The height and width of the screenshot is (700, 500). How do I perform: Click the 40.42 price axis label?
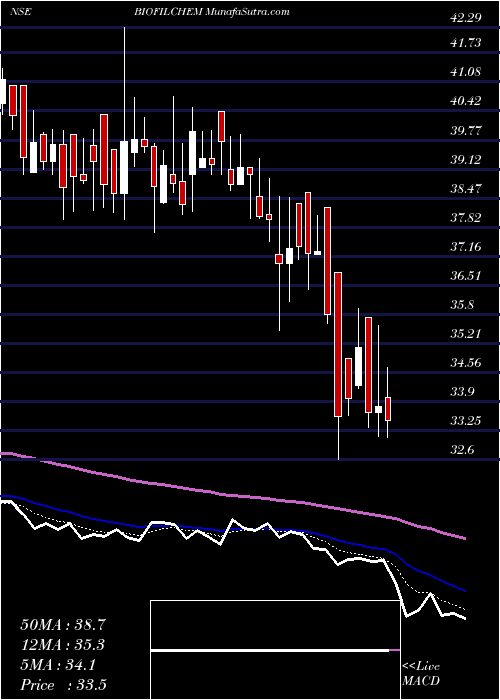(x=466, y=101)
